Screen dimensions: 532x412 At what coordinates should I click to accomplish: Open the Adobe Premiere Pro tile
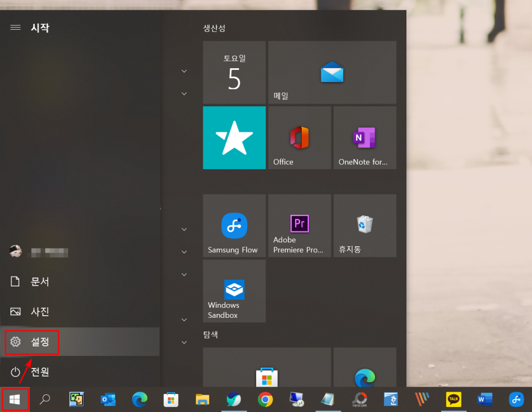coord(300,226)
